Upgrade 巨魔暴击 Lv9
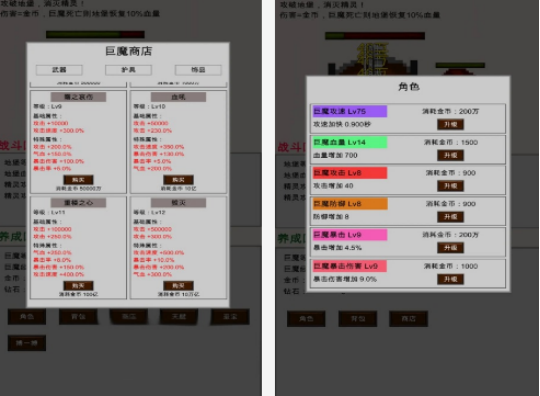 tap(450, 248)
